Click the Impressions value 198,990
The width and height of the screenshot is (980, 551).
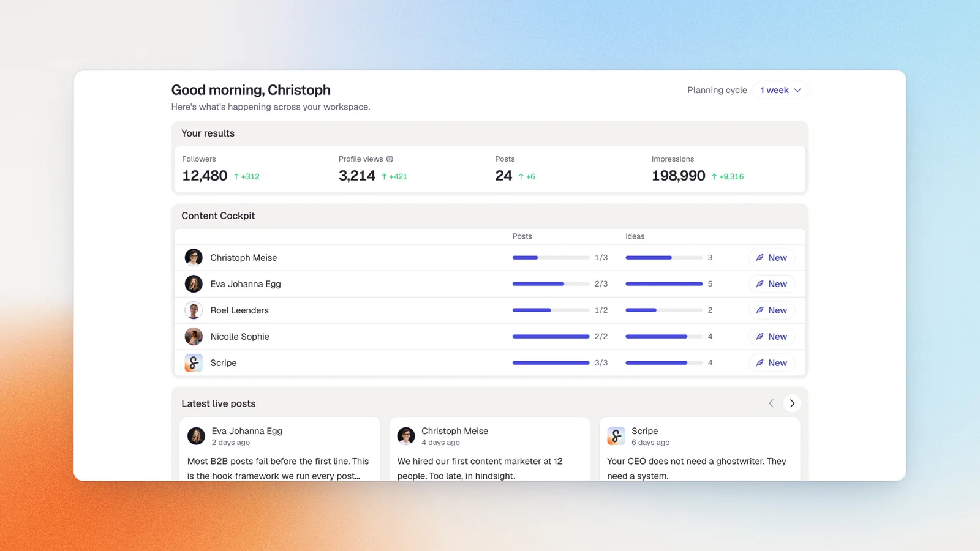tap(679, 176)
